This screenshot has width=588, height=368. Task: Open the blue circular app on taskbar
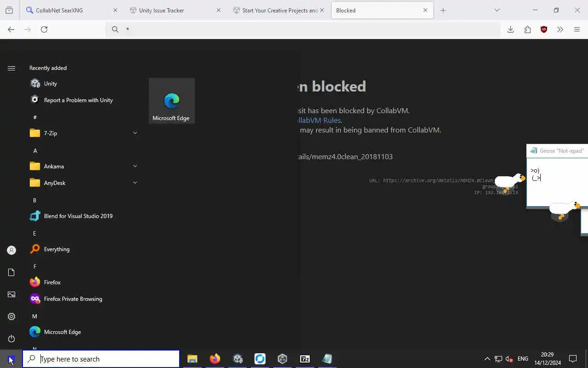260,359
